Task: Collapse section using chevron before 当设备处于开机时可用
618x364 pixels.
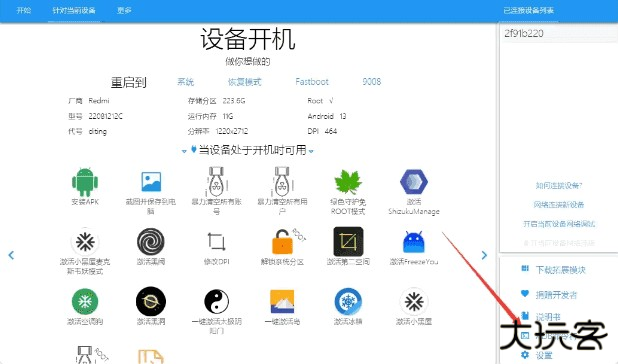Action: [184, 151]
